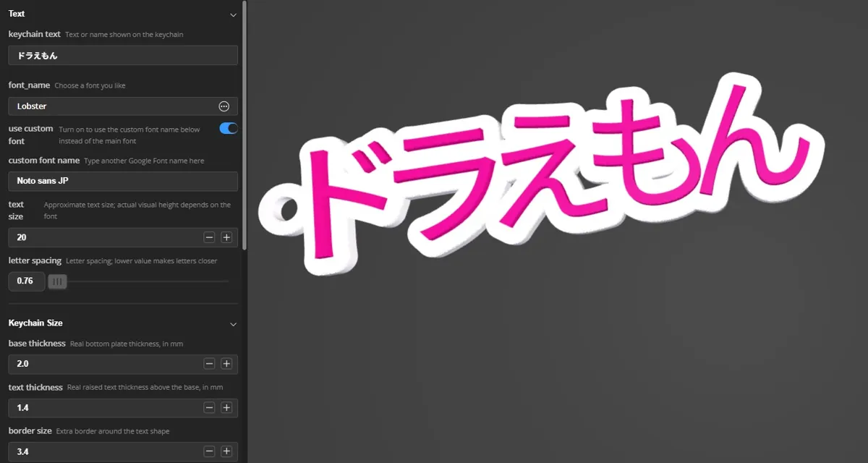Screen dimensions: 868x463
Task: Collapse the Keychain Size section chevron
Action: coord(233,324)
